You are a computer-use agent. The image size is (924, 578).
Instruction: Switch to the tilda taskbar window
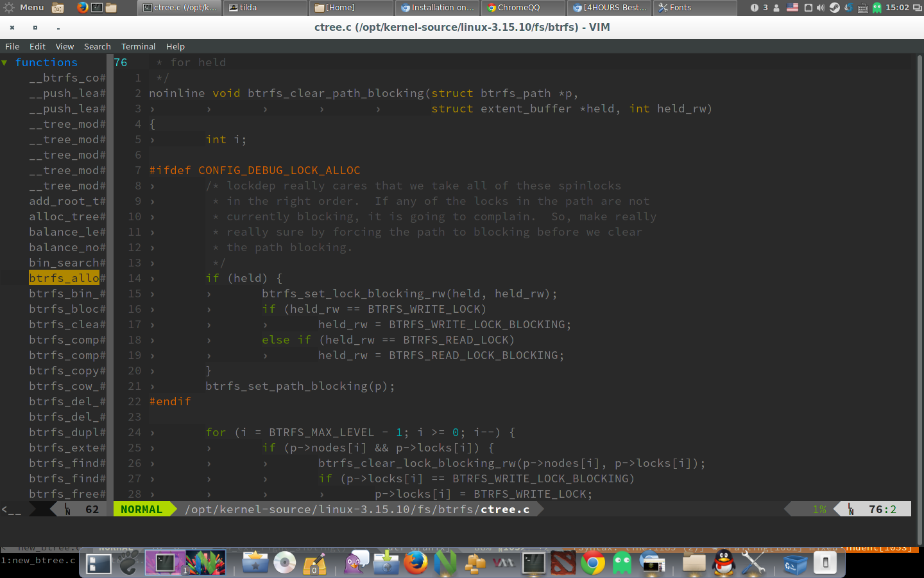(266, 8)
